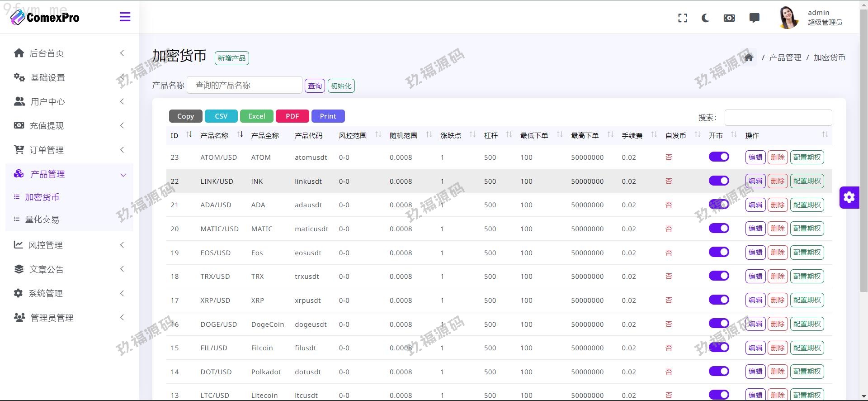The image size is (868, 401).
Task: Toggle 开币 switch for ATOM/USD
Action: 718,157
